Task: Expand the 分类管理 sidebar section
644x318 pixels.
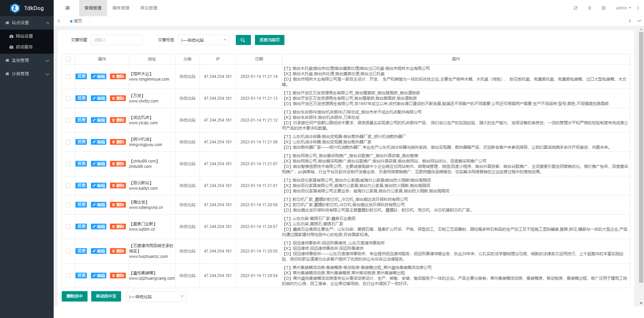Action: 48,74
